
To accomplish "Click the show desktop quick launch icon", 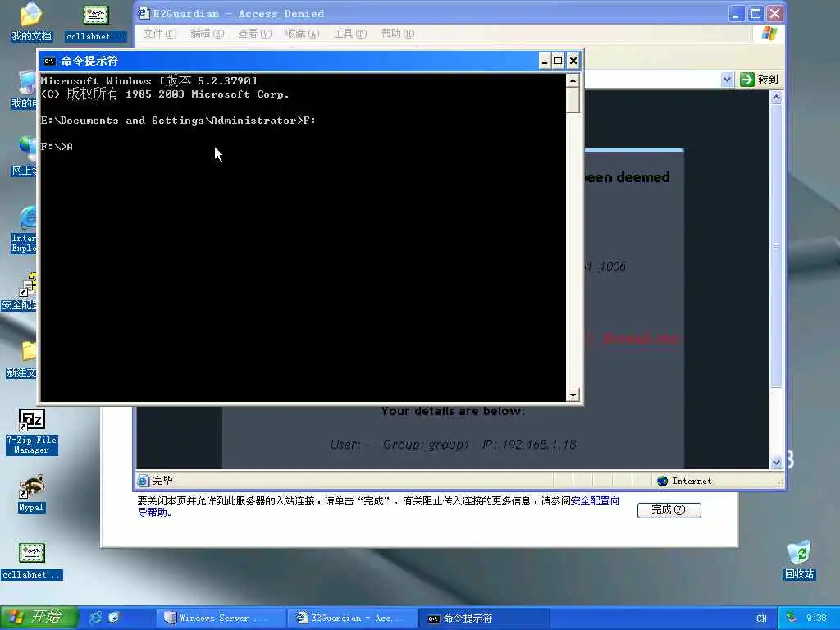I will click(x=113, y=618).
